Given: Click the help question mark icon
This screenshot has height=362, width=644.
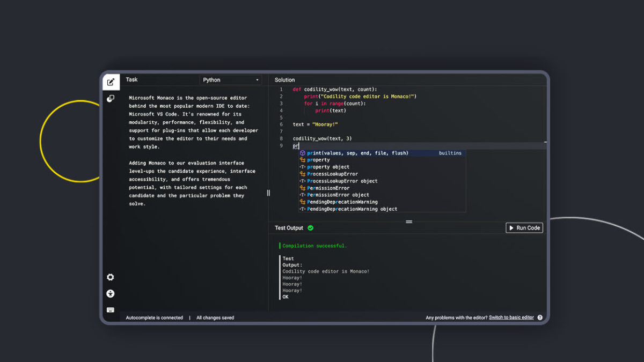Looking at the screenshot, I should tap(540, 317).
